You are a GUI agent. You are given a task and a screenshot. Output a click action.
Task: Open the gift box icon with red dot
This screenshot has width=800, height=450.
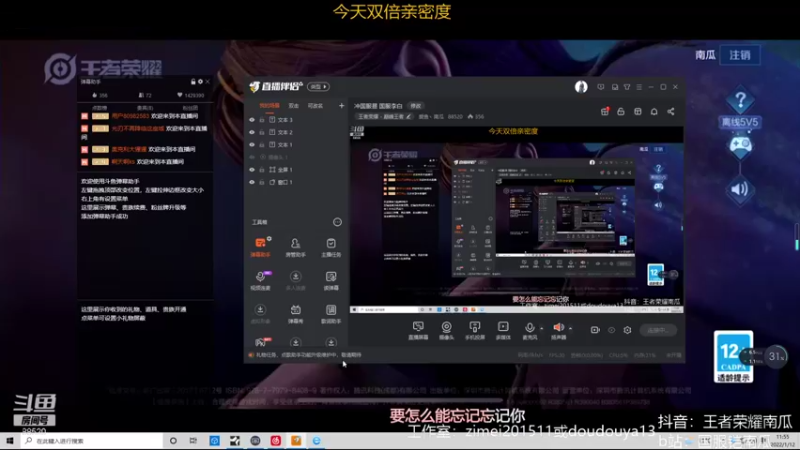[605, 111]
